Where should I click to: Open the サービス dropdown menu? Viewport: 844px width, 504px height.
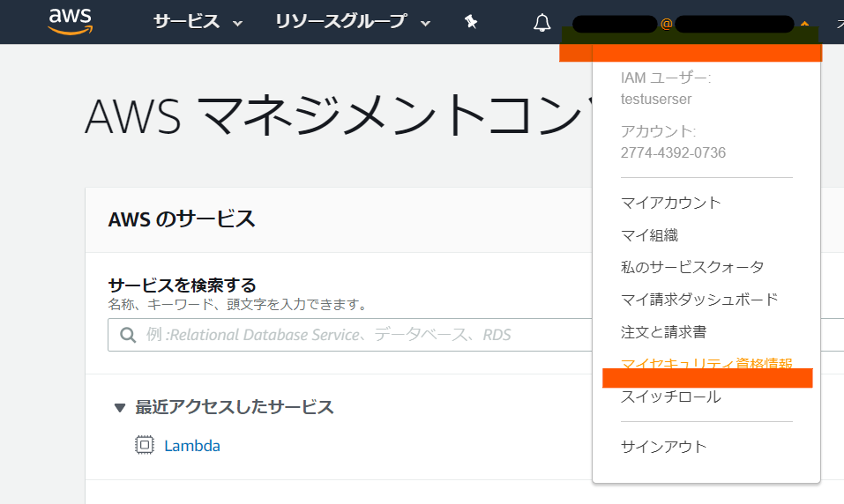click(x=198, y=22)
